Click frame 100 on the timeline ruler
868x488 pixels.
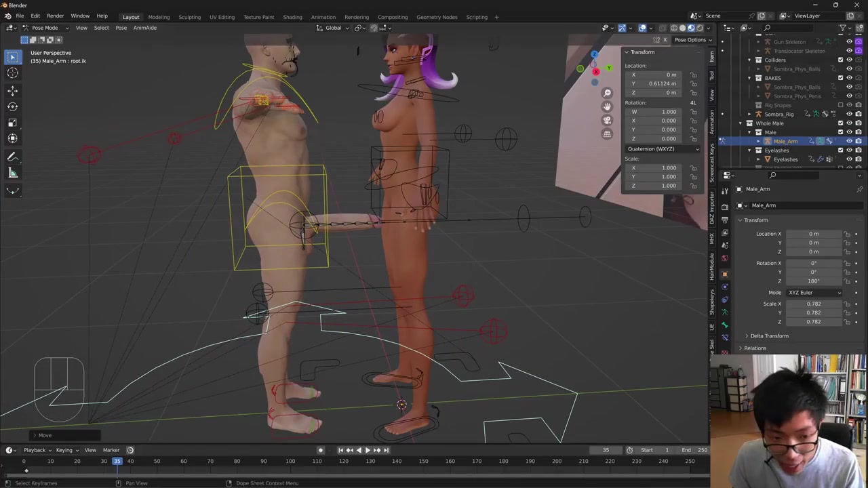[290, 462]
